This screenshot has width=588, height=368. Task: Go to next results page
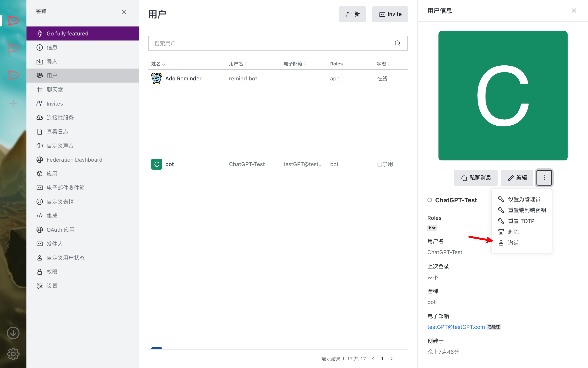click(391, 358)
